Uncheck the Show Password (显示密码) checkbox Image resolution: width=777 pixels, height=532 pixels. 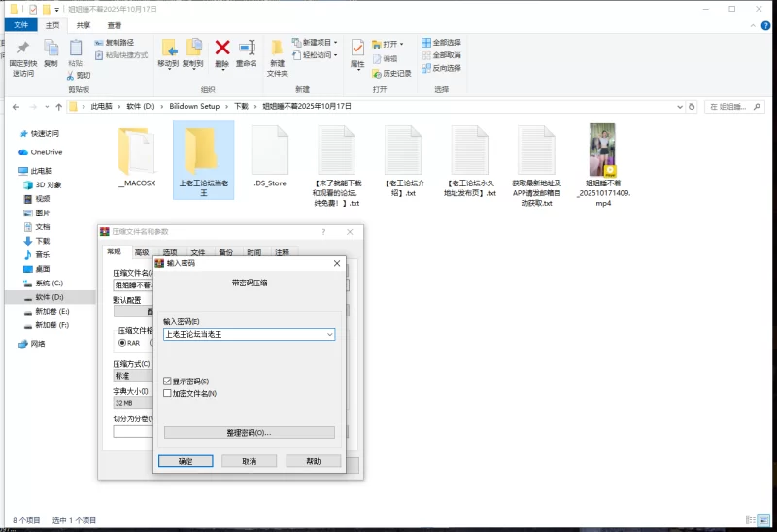(x=168, y=382)
